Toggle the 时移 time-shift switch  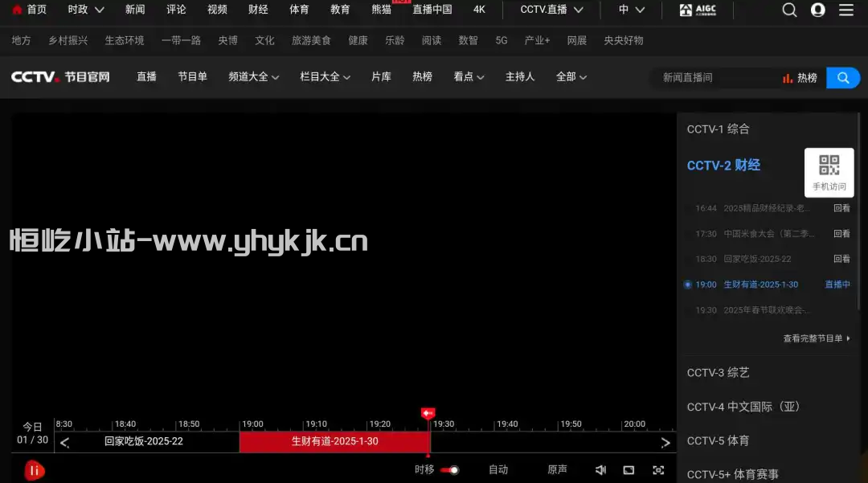[450, 469]
